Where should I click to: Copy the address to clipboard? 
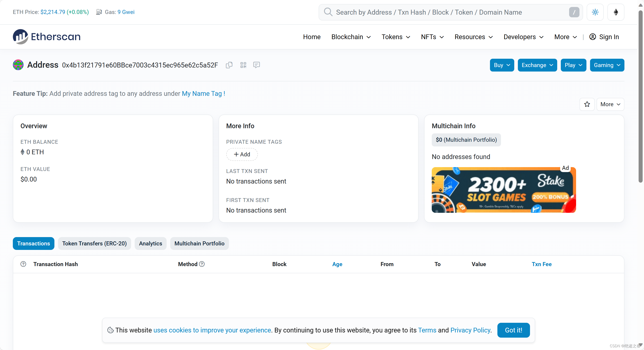(229, 65)
